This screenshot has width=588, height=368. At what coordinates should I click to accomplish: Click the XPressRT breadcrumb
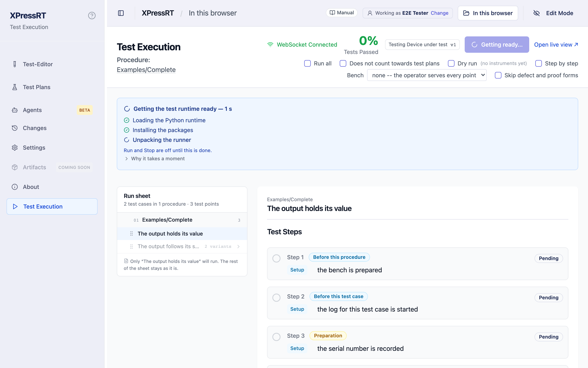point(158,13)
